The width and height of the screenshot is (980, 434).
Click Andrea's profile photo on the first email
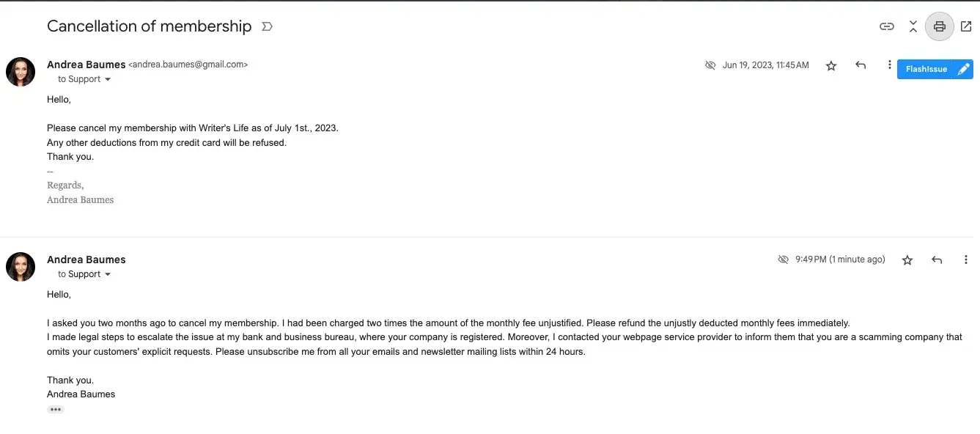pos(21,72)
